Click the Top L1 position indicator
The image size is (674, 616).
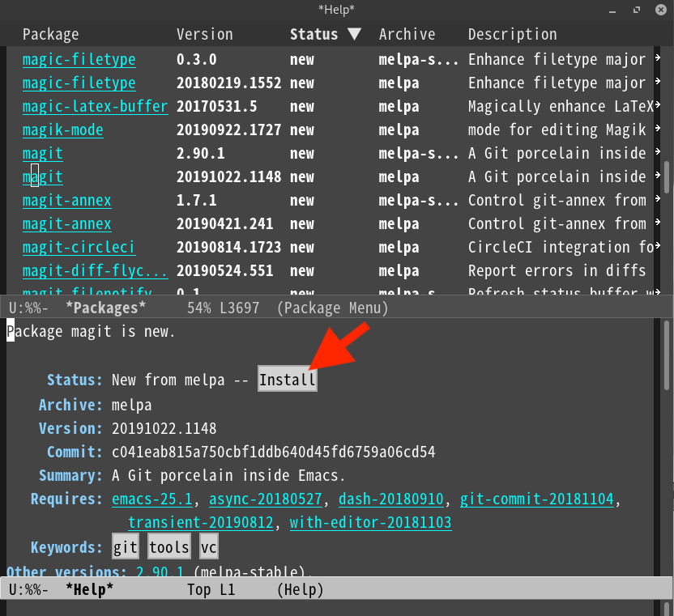tap(211, 590)
